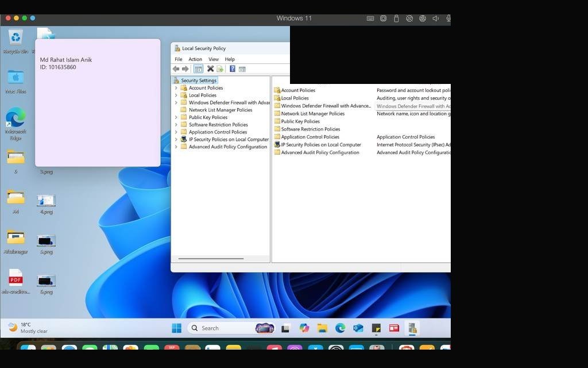Open the Recycle Bin desktop icon

[16, 42]
